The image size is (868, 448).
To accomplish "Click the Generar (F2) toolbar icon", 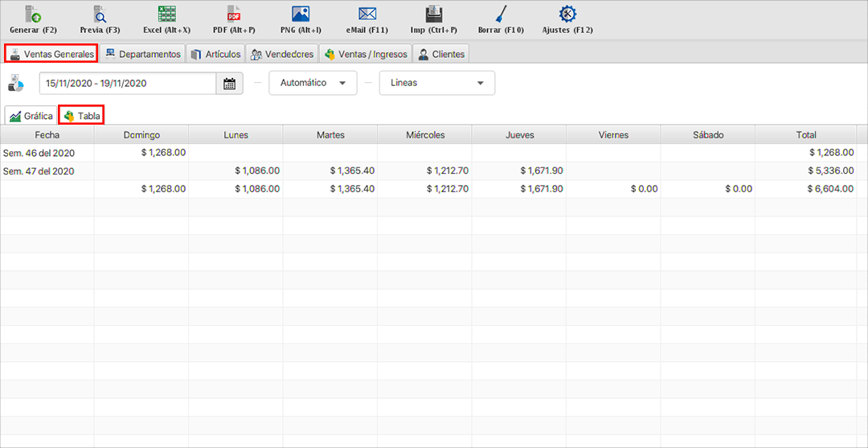I will (32, 14).
